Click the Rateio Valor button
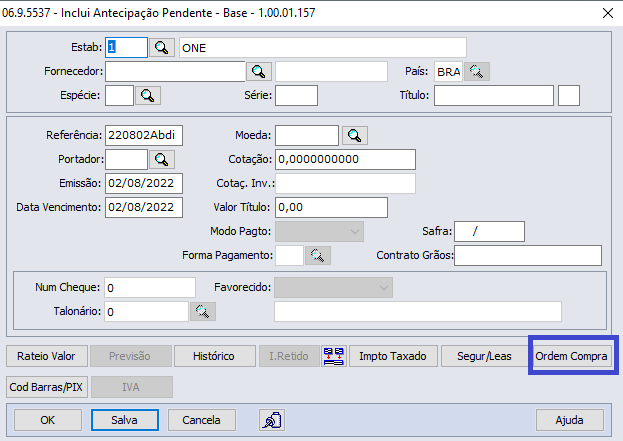The image size is (623, 441). coord(46,356)
